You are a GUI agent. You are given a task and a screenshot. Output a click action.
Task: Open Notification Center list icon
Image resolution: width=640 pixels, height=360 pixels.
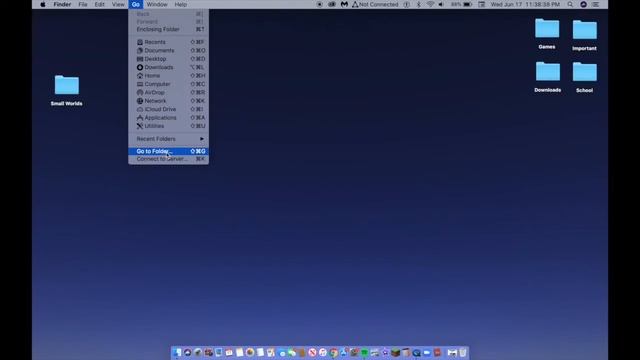tap(596, 4)
